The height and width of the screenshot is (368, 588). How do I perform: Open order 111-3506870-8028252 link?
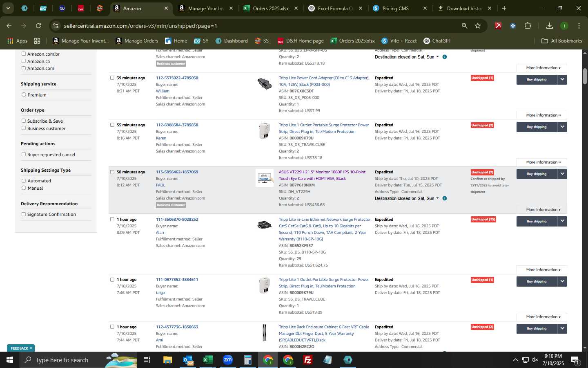(x=177, y=220)
